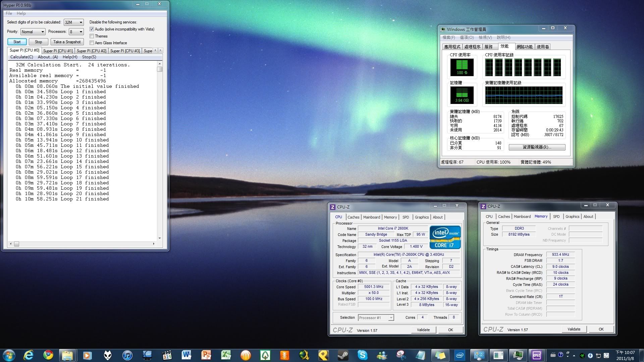
Task: Open Graphics tab in right CPU-Z window
Action: coord(572,217)
